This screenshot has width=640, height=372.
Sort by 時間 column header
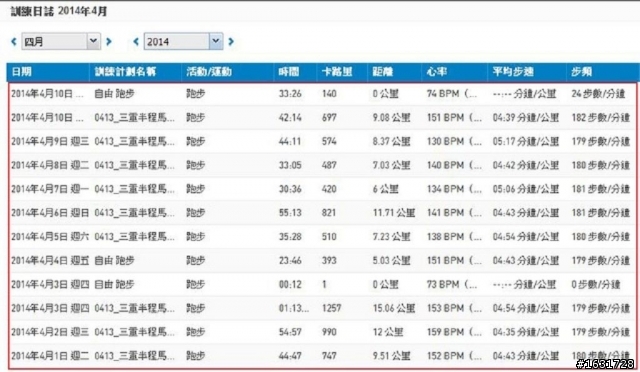click(289, 72)
